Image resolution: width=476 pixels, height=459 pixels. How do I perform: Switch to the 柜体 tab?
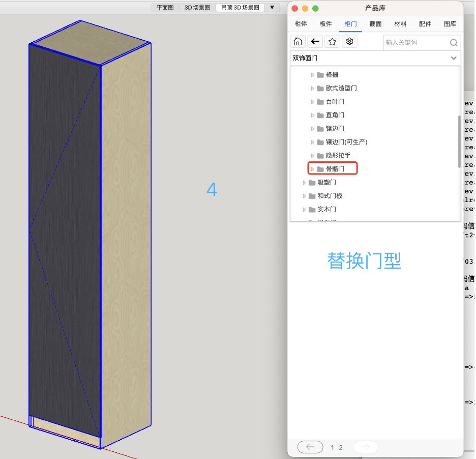tap(301, 24)
